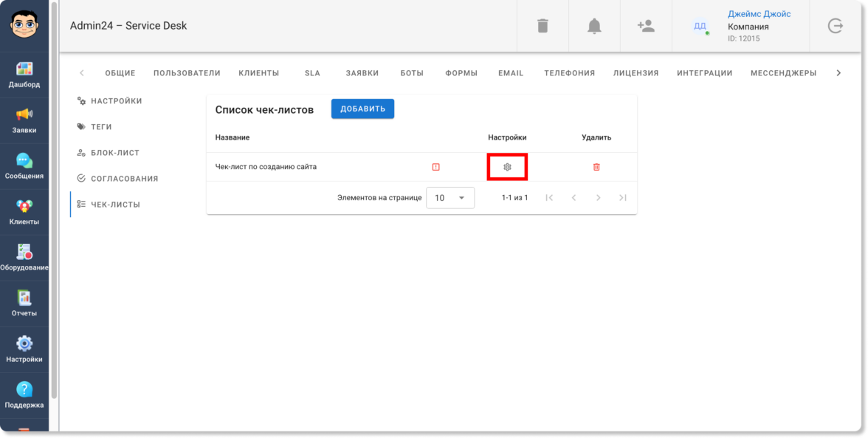Expand the items per page dropdown
868x438 pixels.
coord(450,198)
